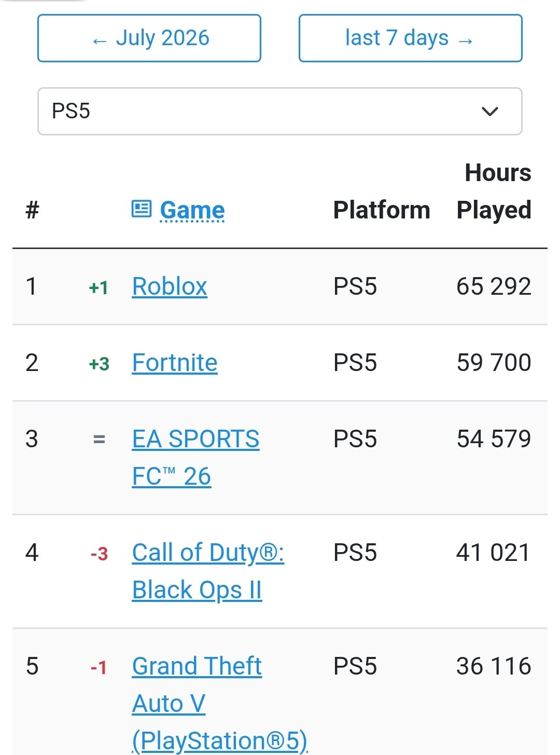
Task: Go to previous period July 2026
Action: 149,38
